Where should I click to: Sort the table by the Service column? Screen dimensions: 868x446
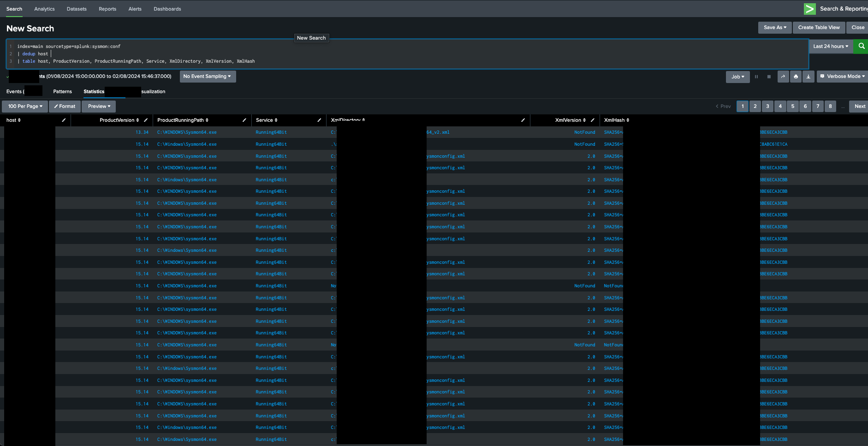267,120
